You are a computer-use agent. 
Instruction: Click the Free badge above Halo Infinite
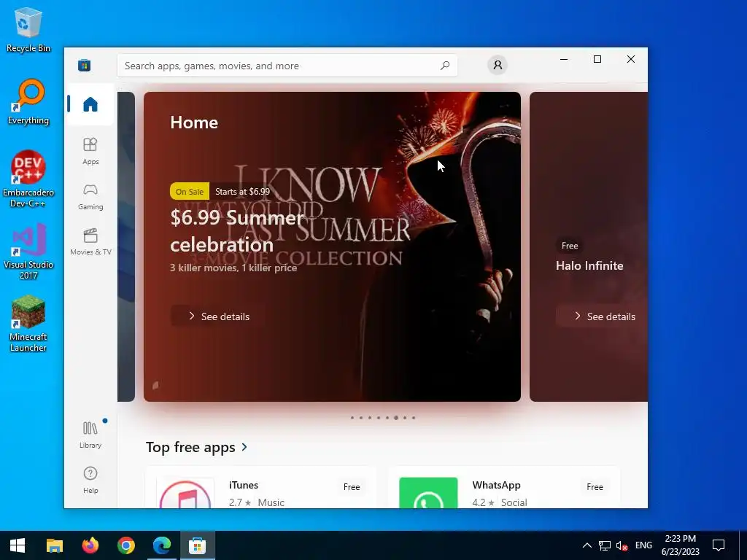(570, 246)
